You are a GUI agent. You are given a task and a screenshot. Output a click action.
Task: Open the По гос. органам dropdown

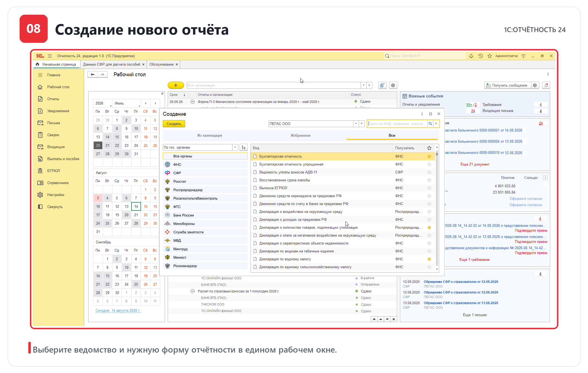tap(235, 148)
